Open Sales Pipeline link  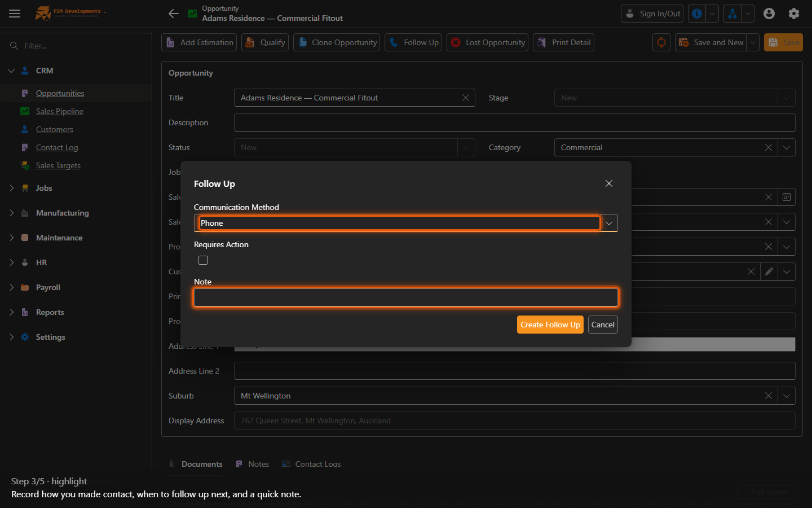(x=59, y=111)
